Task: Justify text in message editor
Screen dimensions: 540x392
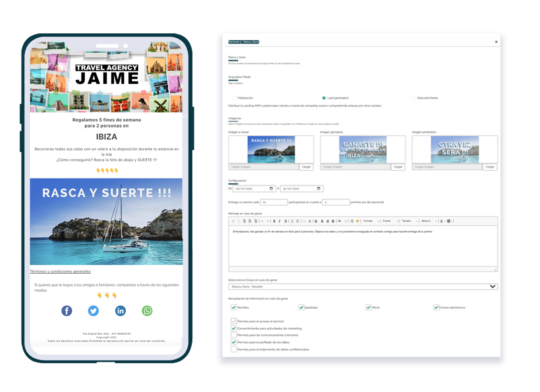Action: pos(333,221)
